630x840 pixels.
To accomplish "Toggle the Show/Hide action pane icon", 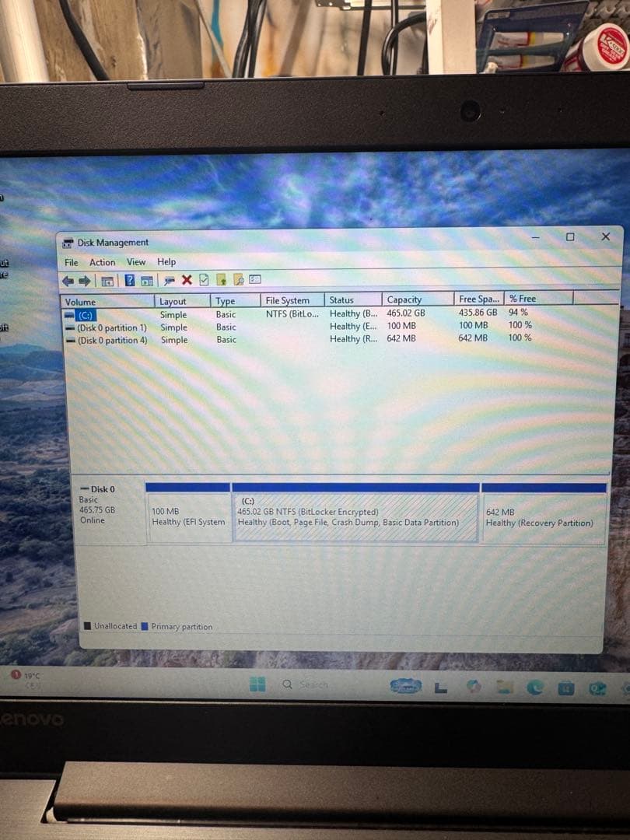I will pyautogui.click(x=145, y=279).
